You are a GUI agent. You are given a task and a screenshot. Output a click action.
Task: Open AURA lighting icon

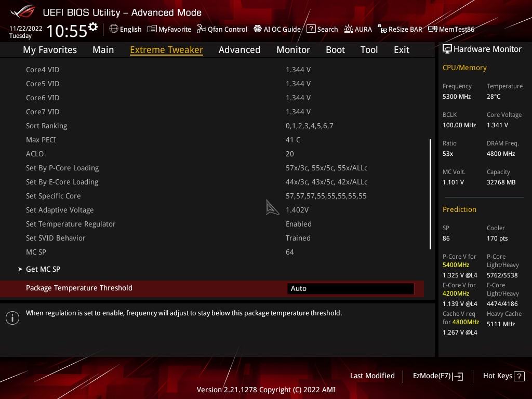(349, 29)
